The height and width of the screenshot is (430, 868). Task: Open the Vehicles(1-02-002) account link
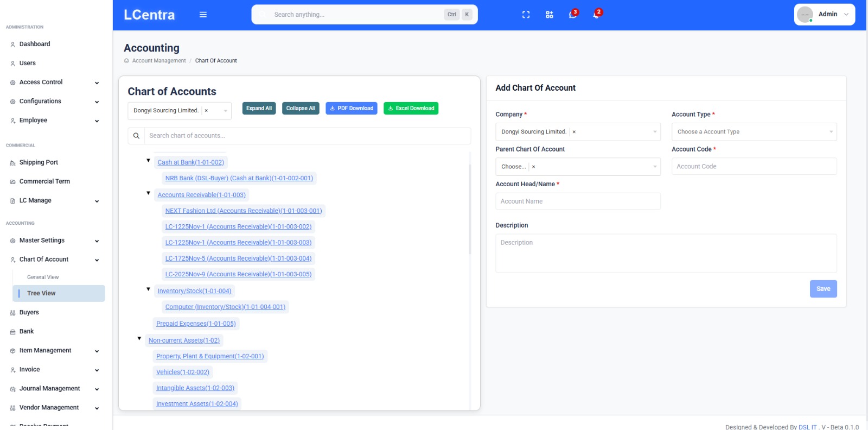[182, 372]
